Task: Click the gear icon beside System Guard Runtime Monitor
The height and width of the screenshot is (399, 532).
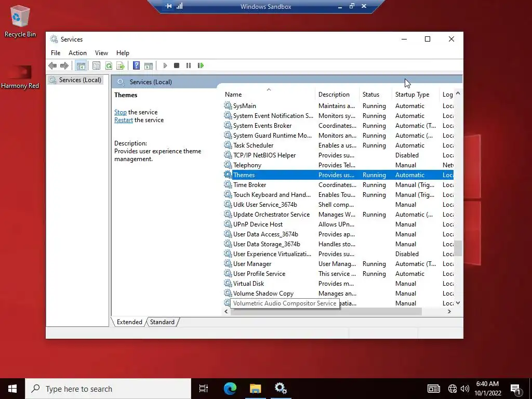Action: pos(228,135)
